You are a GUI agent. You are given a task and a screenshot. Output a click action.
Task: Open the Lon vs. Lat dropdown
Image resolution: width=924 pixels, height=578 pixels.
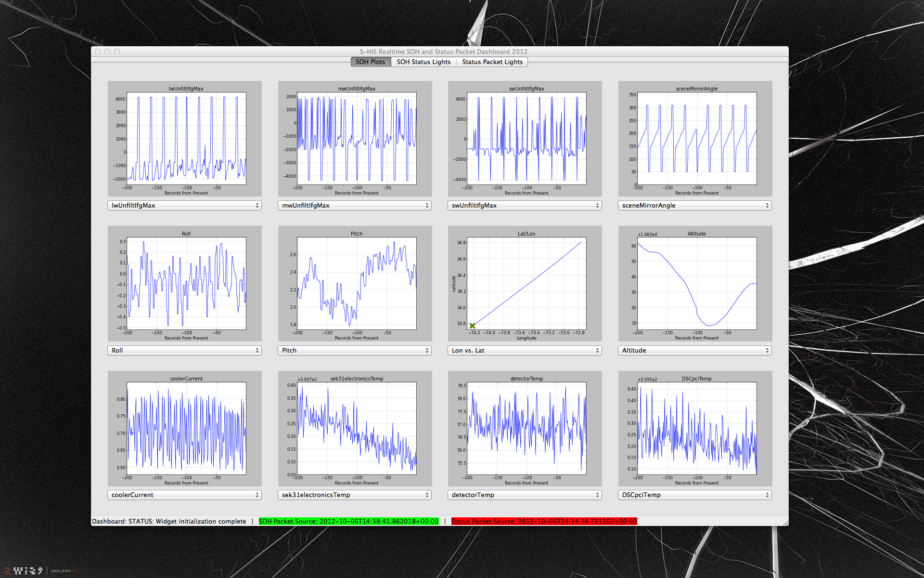pos(525,350)
